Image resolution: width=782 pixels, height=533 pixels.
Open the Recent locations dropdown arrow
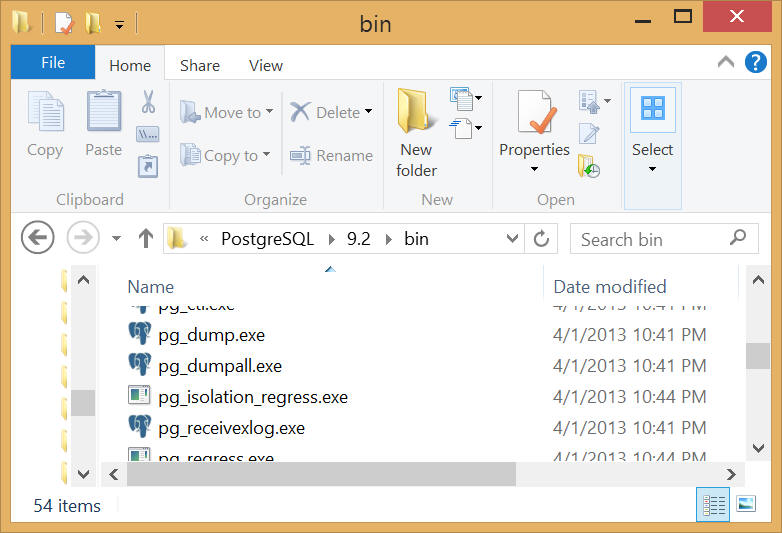click(x=116, y=238)
